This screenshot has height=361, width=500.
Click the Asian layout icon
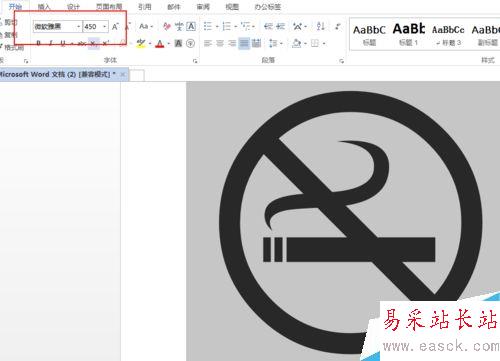(x=297, y=26)
